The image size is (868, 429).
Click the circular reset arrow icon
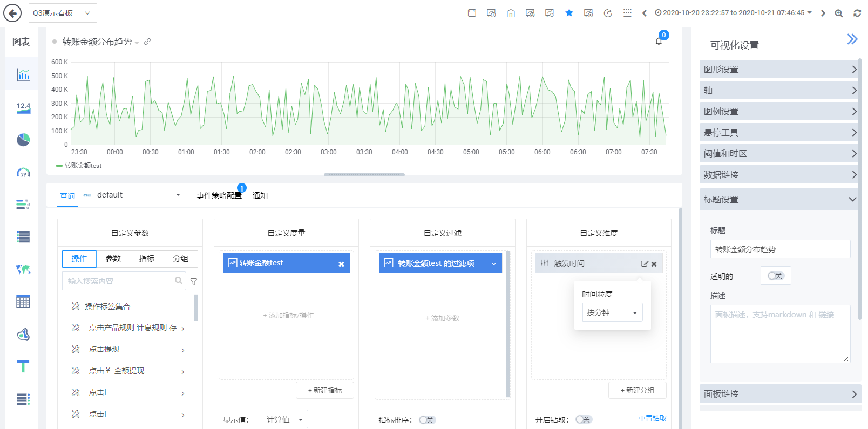click(608, 13)
